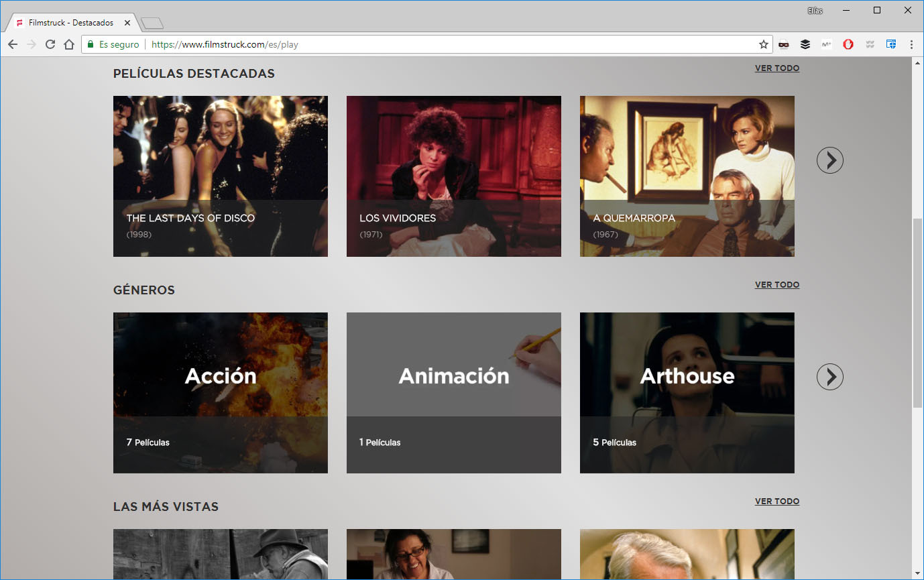Browse the Acción genre tile
Image resolution: width=924 pixels, height=580 pixels.
(x=220, y=393)
